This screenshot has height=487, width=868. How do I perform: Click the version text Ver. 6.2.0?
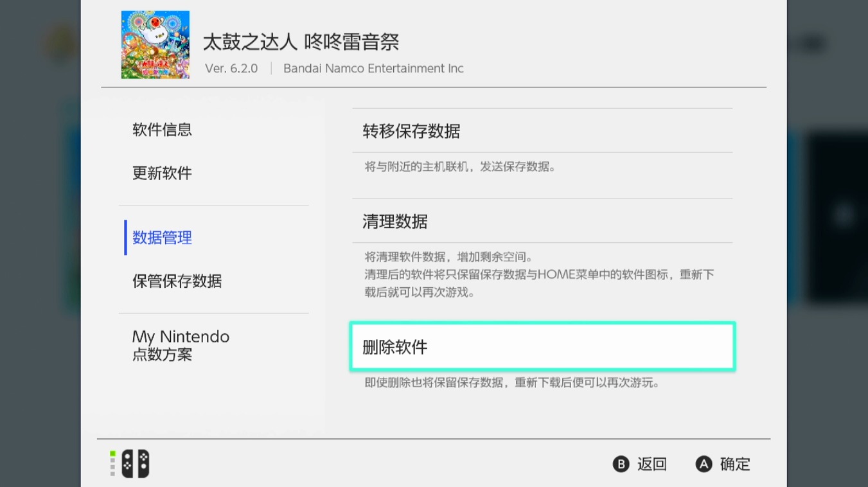[231, 69]
